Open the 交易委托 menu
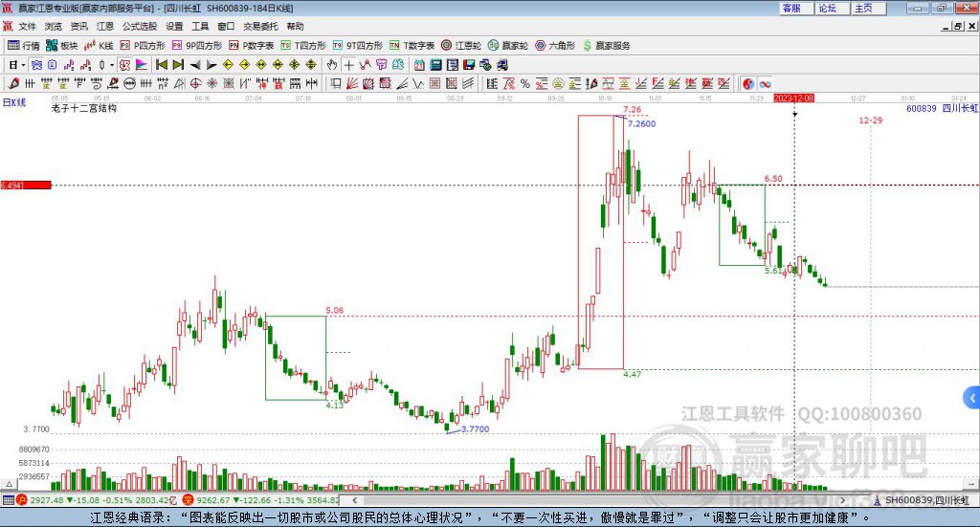980x527 pixels. pyautogui.click(x=260, y=26)
